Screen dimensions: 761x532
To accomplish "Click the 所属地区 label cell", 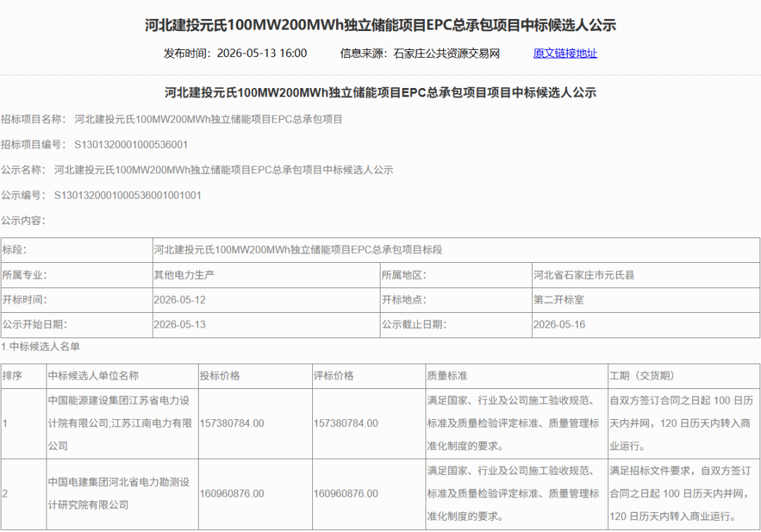I will [x=456, y=276].
